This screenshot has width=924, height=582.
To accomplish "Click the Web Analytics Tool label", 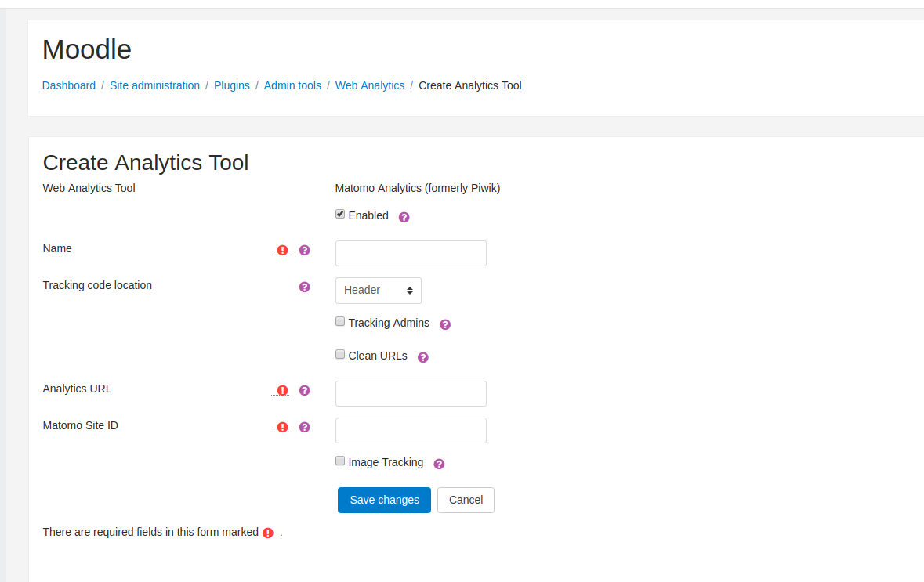I will point(89,189).
